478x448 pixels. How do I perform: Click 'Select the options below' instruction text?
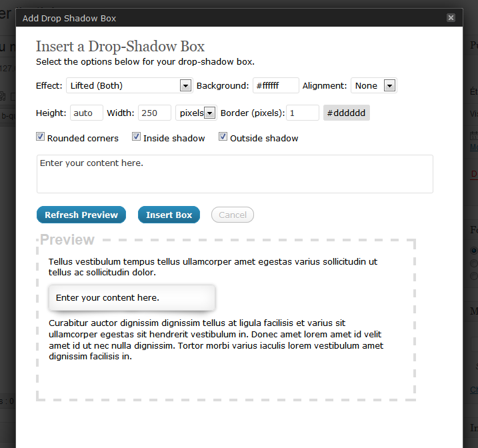[145, 62]
